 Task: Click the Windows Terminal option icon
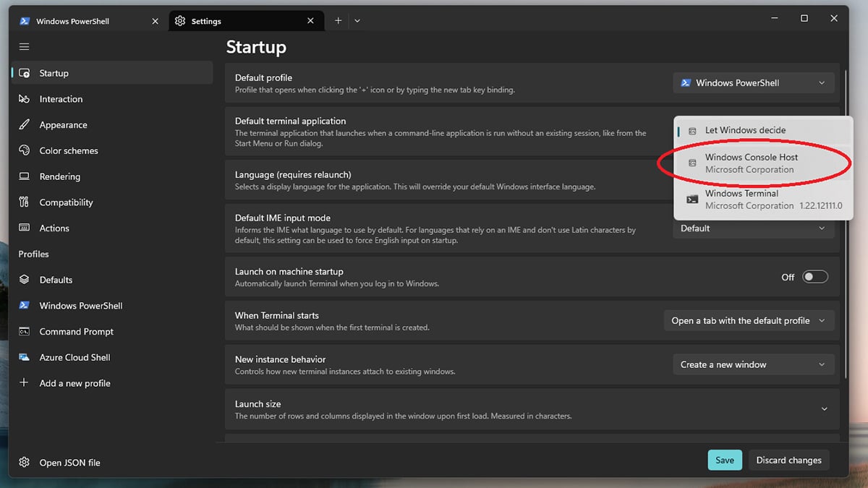[x=692, y=199]
